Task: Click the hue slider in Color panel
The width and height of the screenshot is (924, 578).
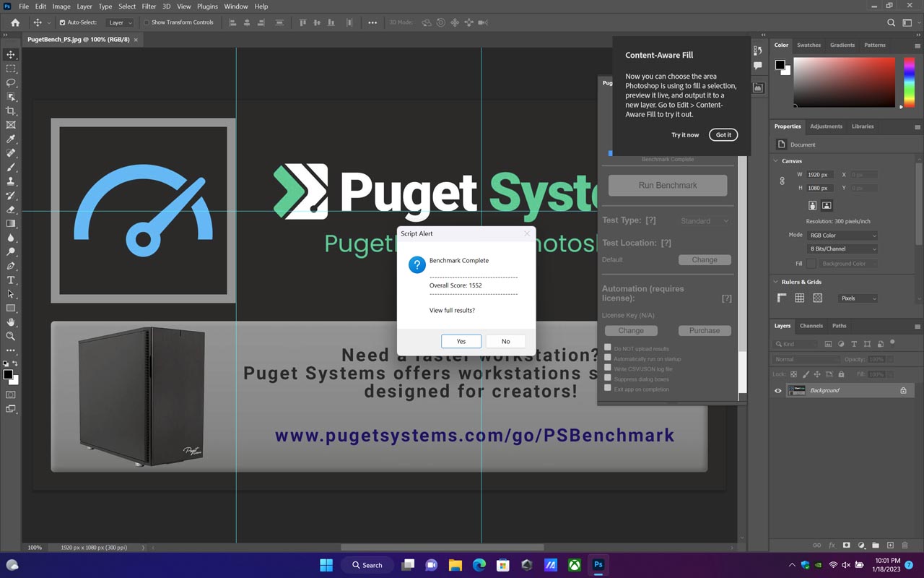Action: tap(909, 82)
